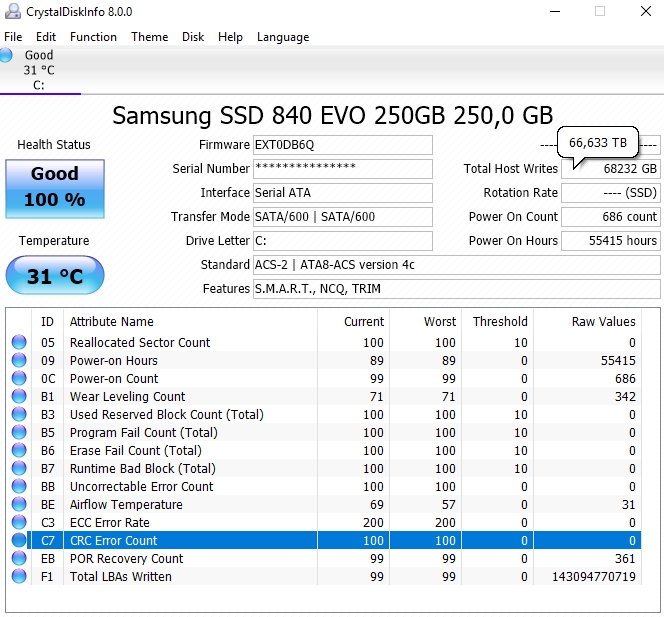Click the Power On Hours 55415 hours value
This screenshot has height=617, width=664.
pyautogui.click(x=611, y=241)
